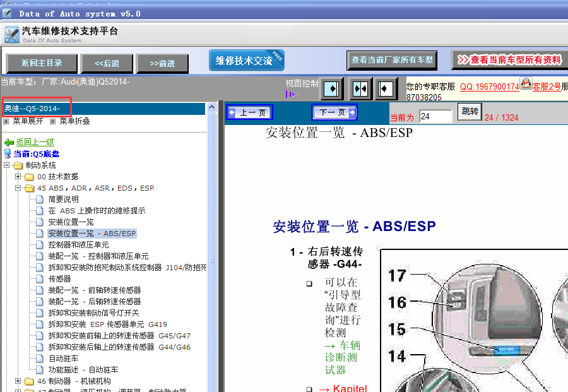Click the 菜单折叠 collapse-all icon

coord(52,121)
